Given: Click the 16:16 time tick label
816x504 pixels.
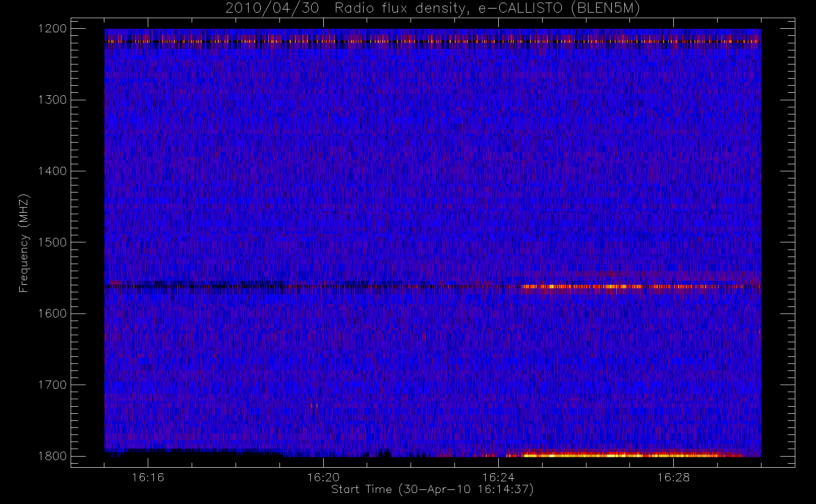Looking at the screenshot, I should tap(148, 477).
